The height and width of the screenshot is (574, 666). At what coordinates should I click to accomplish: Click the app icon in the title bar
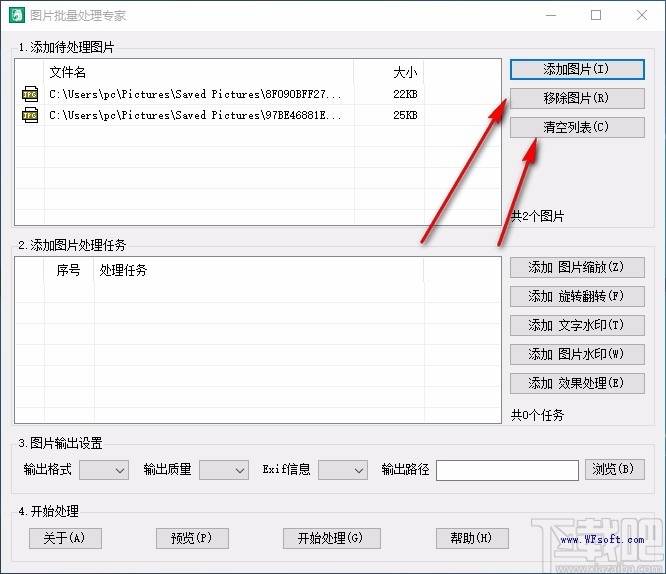coord(17,15)
